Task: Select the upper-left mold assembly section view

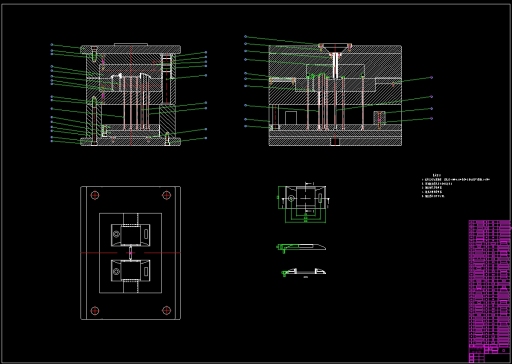Action: [x=131, y=95]
